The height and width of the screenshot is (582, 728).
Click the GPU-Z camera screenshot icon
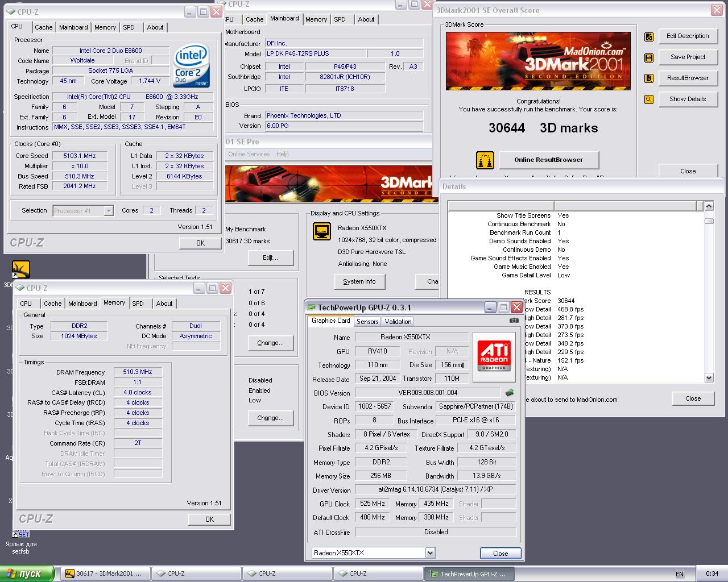click(514, 321)
